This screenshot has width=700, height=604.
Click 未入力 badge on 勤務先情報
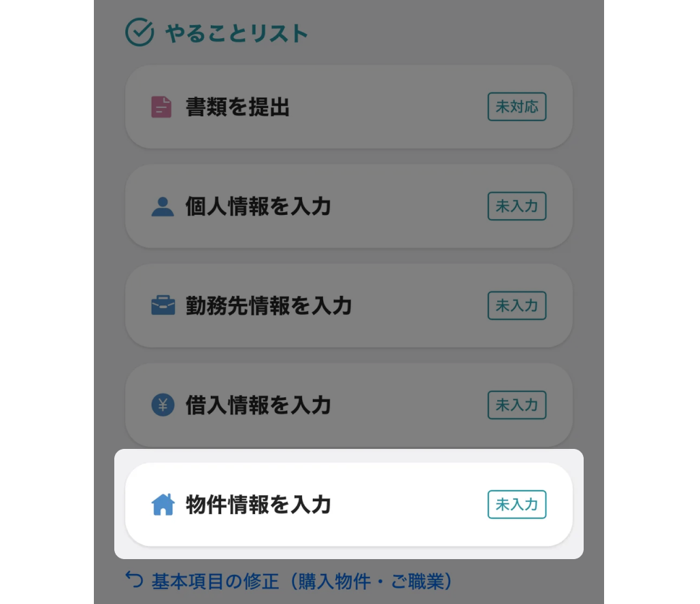(516, 305)
